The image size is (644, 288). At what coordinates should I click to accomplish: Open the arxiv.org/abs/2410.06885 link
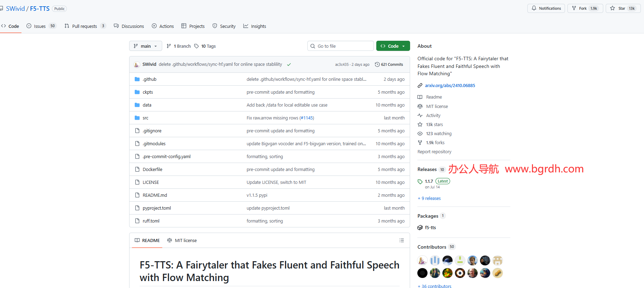pos(450,85)
